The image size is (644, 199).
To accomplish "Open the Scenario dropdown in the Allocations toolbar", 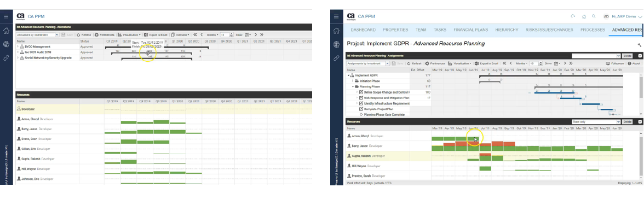I will [x=180, y=35].
